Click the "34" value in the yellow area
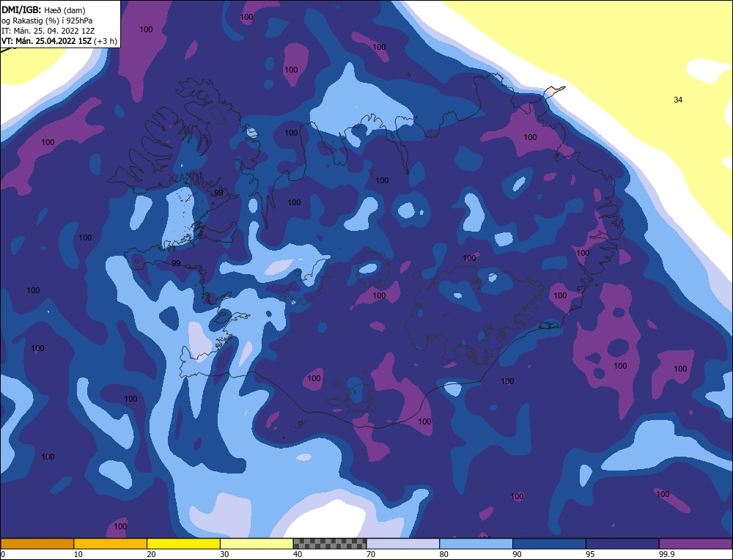This screenshot has height=560, width=733. pyautogui.click(x=678, y=100)
